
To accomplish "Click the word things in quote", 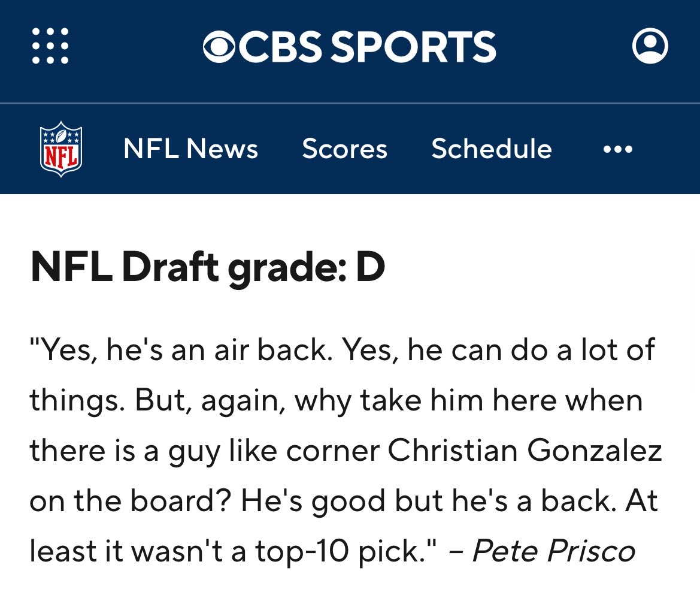I will (x=74, y=400).
